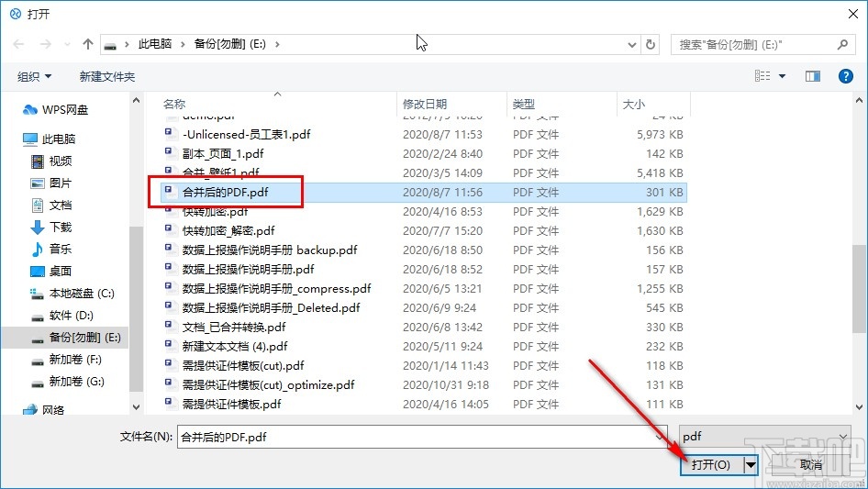Image resolution: width=868 pixels, height=489 pixels.
Task: Change view with the view layout icon
Action: pyautogui.click(x=762, y=76)
